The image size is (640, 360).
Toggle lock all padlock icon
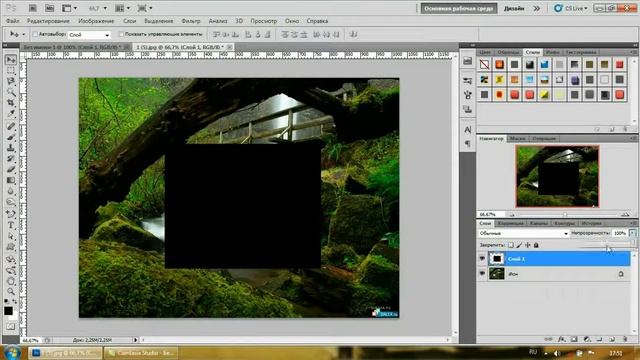tap(536, 245)
